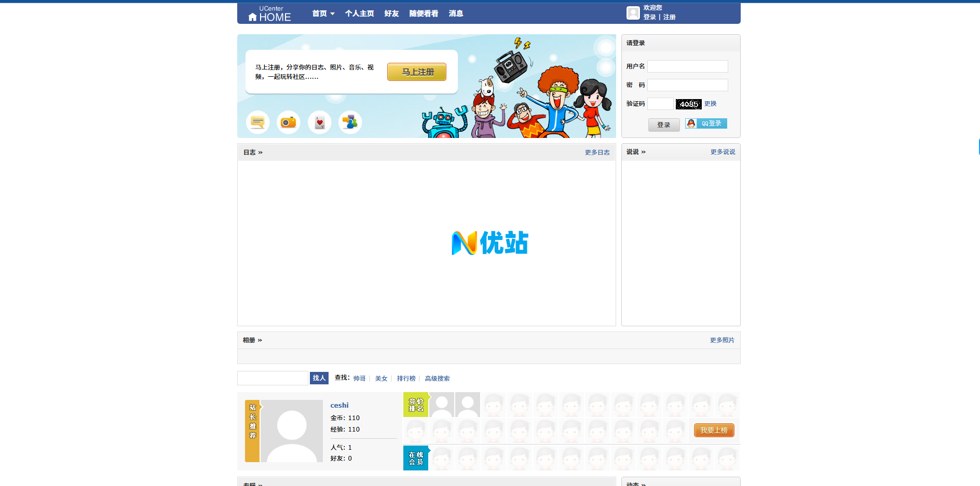Go to 随便看看 in the navigation bar
Image resolution: width=980 pixels, height=486 pixels.
click(424, 13)
